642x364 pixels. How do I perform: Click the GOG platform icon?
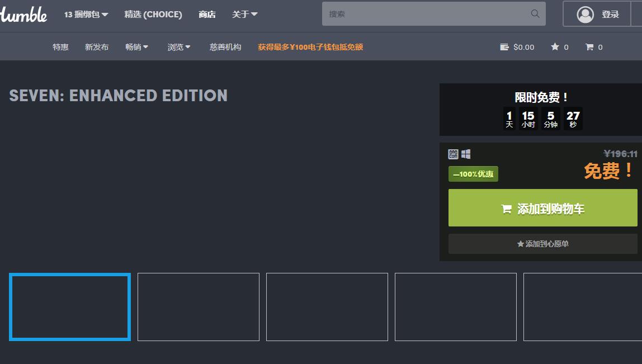(x=453, y=154)
